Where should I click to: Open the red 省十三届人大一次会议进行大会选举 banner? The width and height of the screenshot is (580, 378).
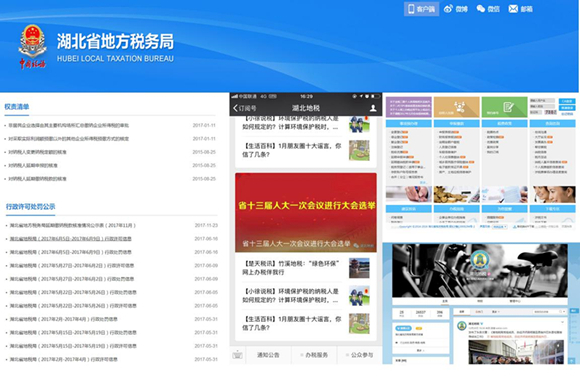click(x=306, y=213)
